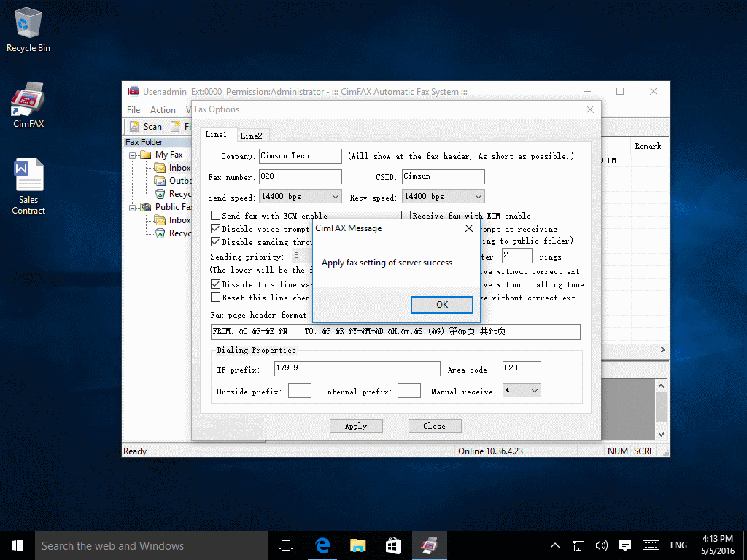This screenshot has height=560, width=747.
Task: Toggle Disable this line checkbox
Action: pyautogui.click(x=216, y=284)
